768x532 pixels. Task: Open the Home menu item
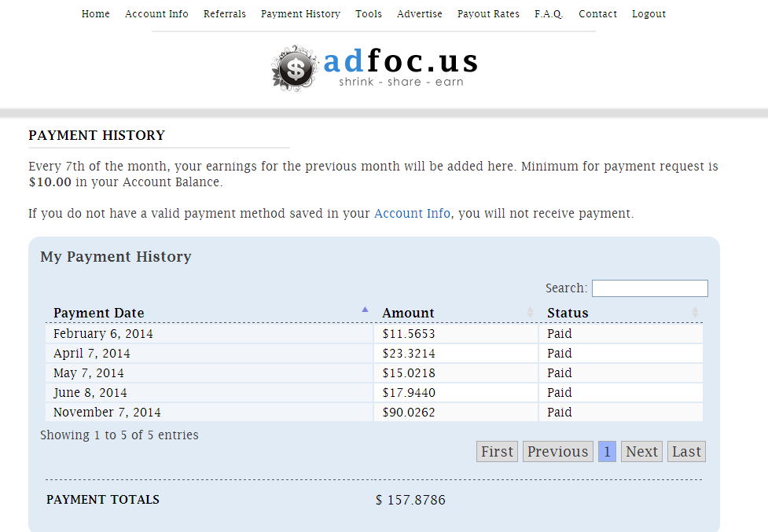pyautogui.click(x=96, y=14)
